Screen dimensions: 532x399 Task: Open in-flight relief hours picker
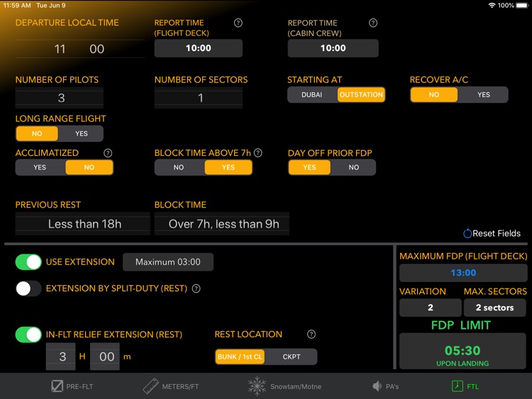[x=61, y=356]
